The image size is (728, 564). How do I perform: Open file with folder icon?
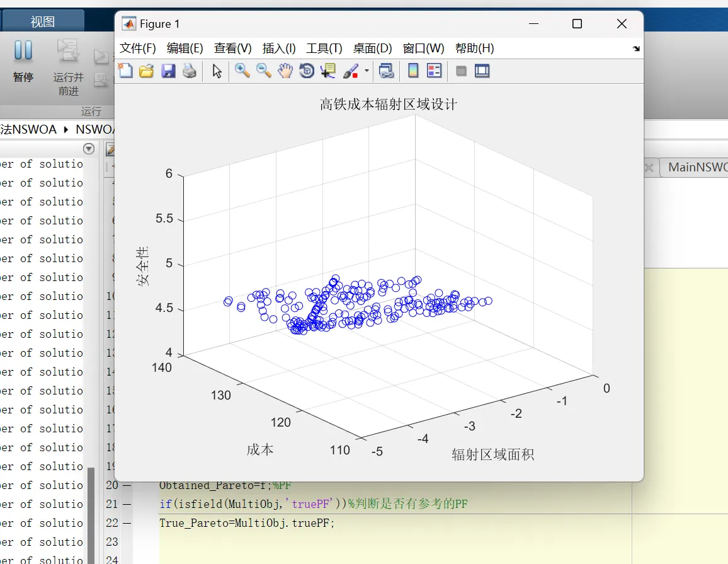pos(147,71)
